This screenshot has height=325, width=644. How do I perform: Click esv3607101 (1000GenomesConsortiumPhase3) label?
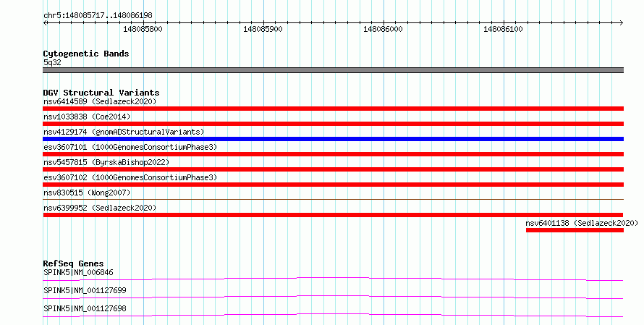130,147
